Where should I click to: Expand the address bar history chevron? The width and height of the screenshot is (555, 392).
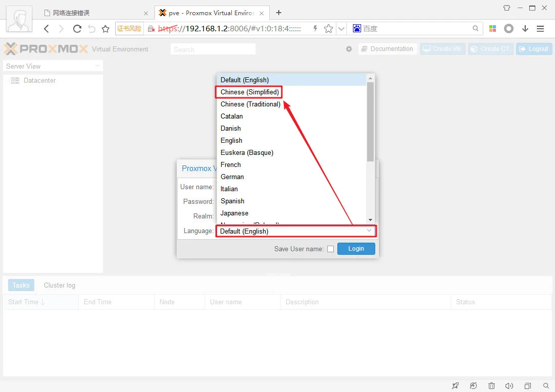click(x=341, y=29)
